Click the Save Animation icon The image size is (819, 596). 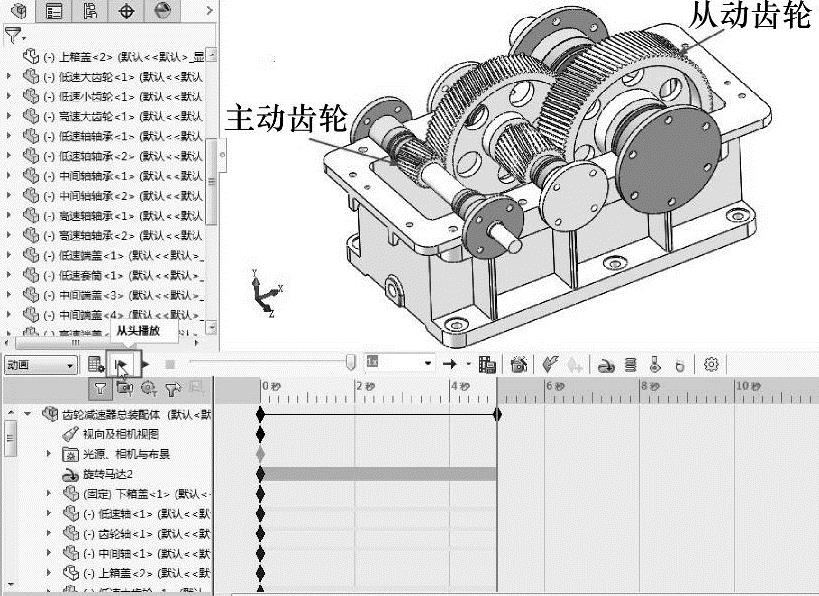click(x=487, y=364)
